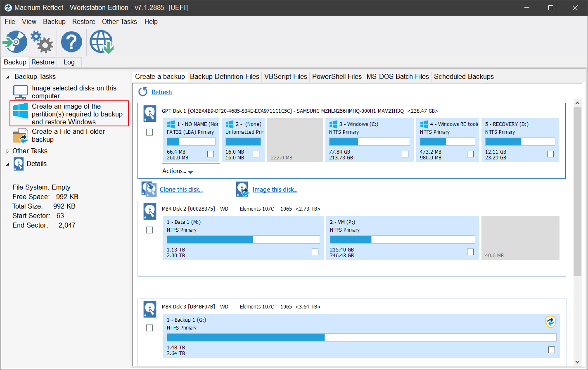Tick the checkbox for 4 - Windows RE tools
Viewport: 588px width, 370px height.
point(470,154)
